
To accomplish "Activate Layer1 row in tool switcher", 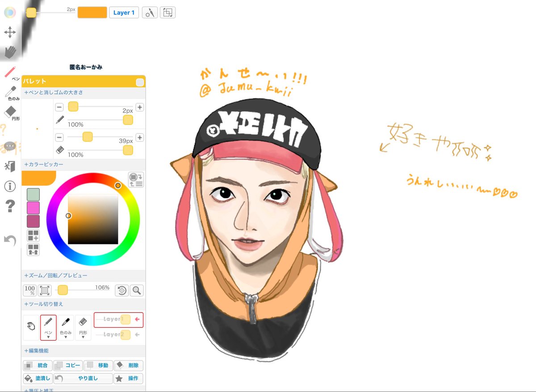I will click(x=118, y=320).
